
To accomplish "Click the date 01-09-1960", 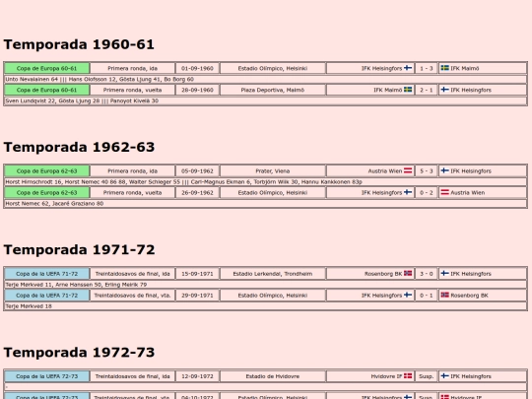I will (x=197, y=68).
